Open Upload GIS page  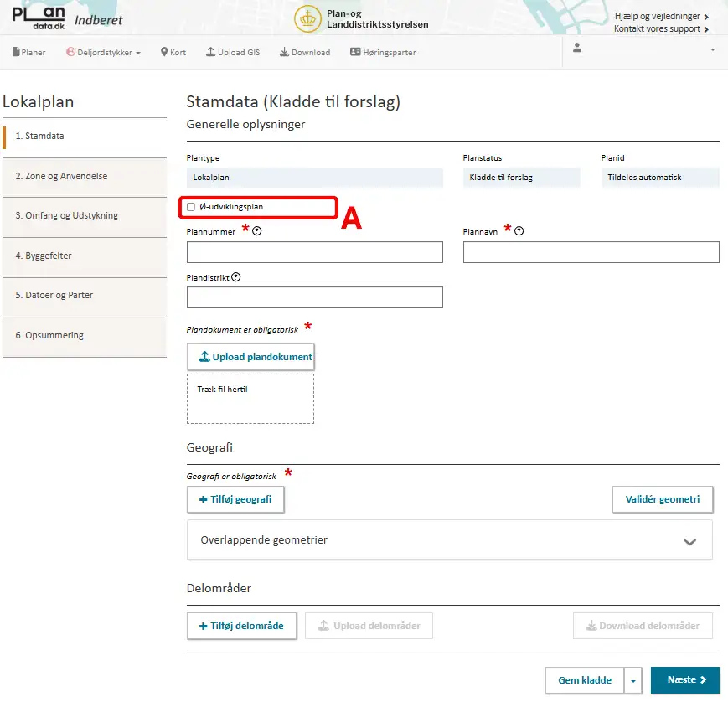233,52
